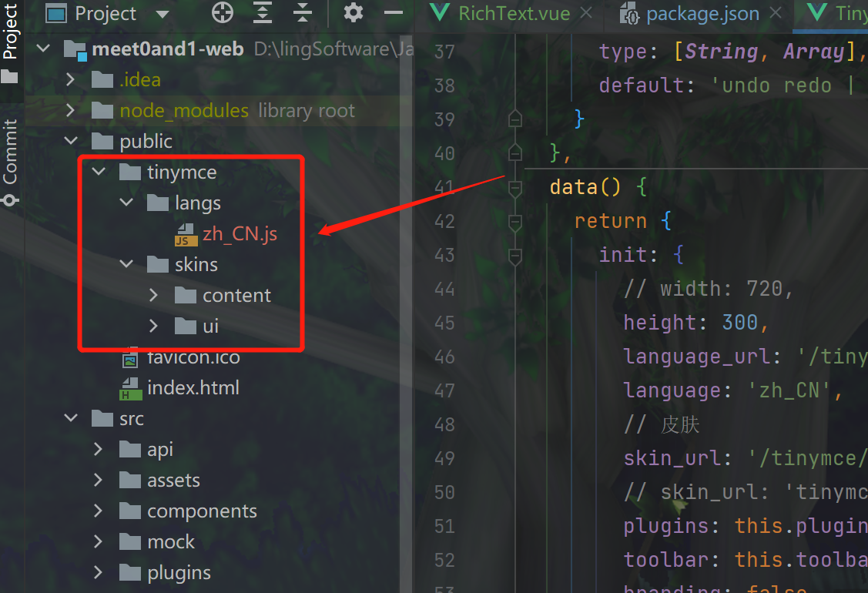Open Project panel settings gear
Viewport: 868px width, 593px height.
click(353, 13)
